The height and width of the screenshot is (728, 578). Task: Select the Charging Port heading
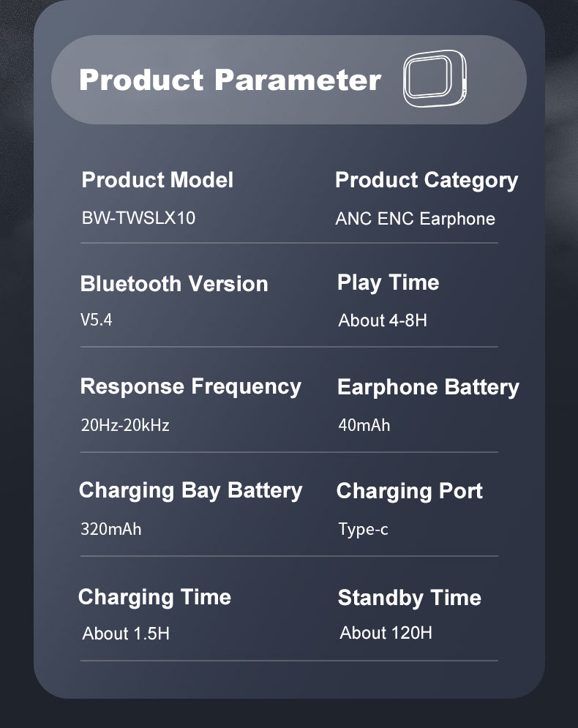(409, 491)
